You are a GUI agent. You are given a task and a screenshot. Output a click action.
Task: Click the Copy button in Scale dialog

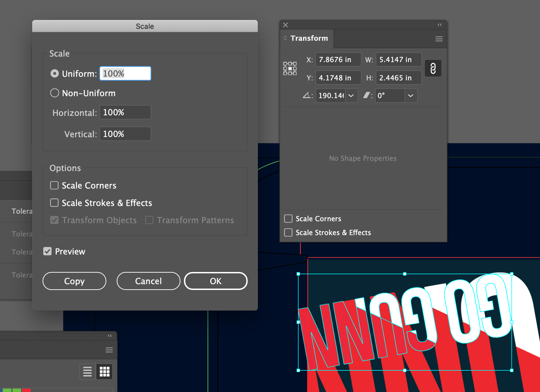pos(75,281)
